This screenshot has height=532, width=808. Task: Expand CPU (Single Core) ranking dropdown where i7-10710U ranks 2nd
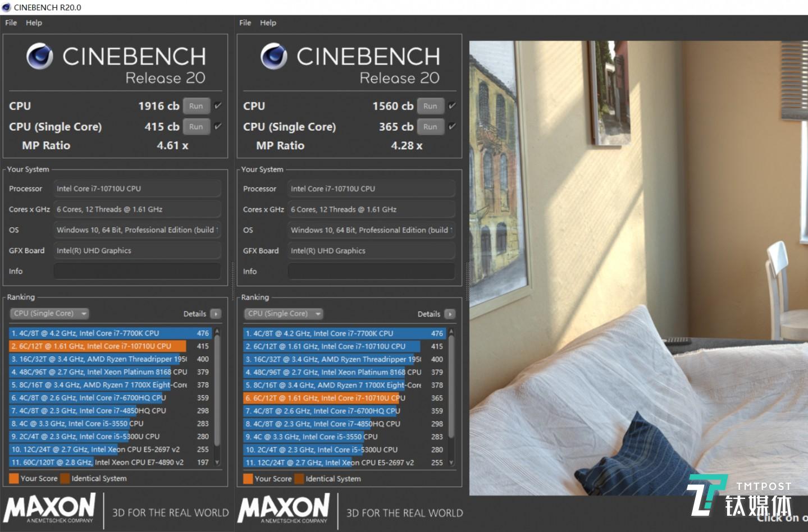(50, 314)
